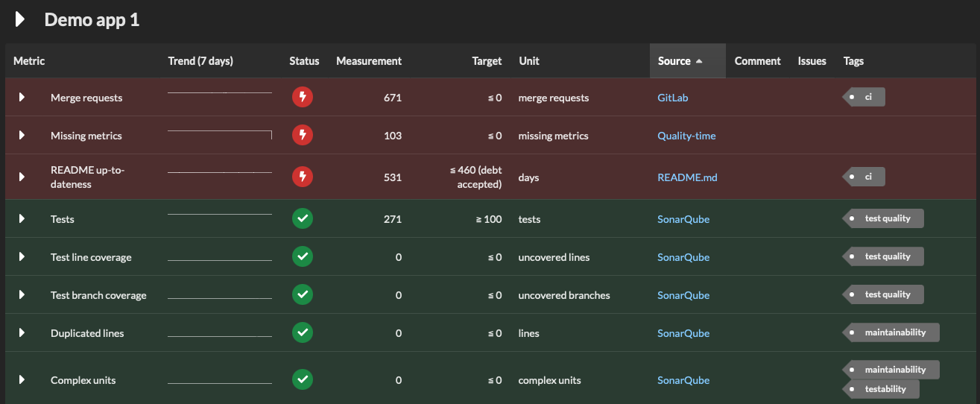Click green check status for Test line coverage
This screenshot has height=404, width=980.
[303, 256]
